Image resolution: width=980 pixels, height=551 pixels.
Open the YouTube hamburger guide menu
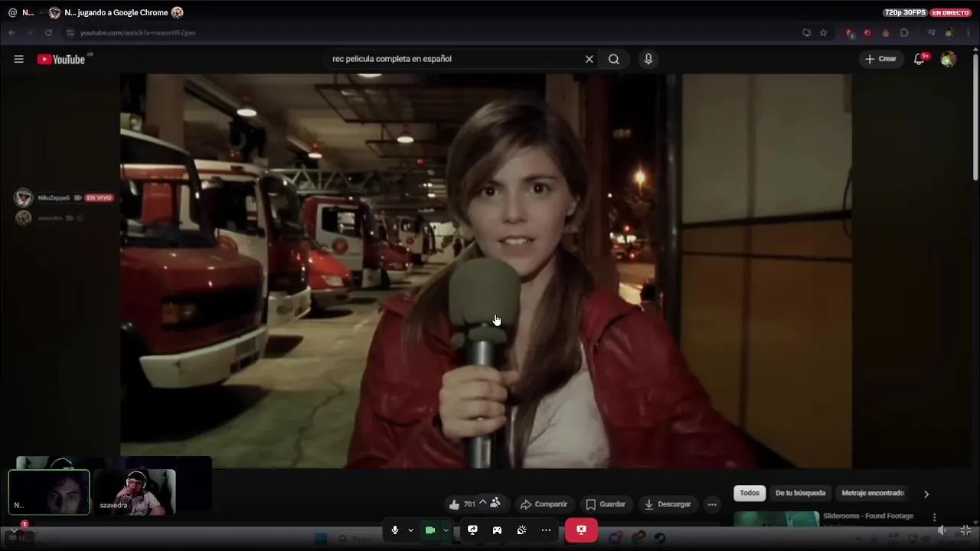coord(18,59)
